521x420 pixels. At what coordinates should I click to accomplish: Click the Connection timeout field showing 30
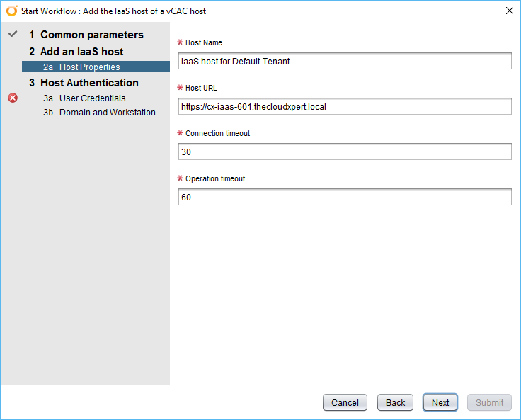pos(345,152)
